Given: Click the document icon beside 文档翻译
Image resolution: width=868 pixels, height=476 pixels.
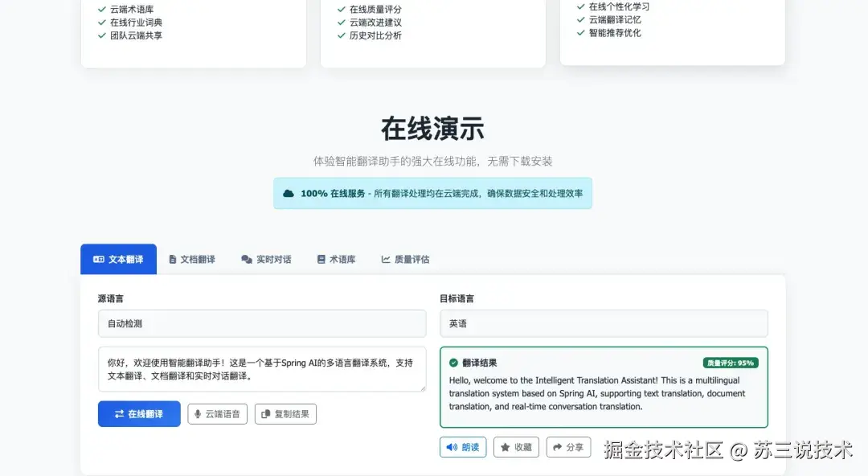Looking at the screenshot, I should coord(171,259).
